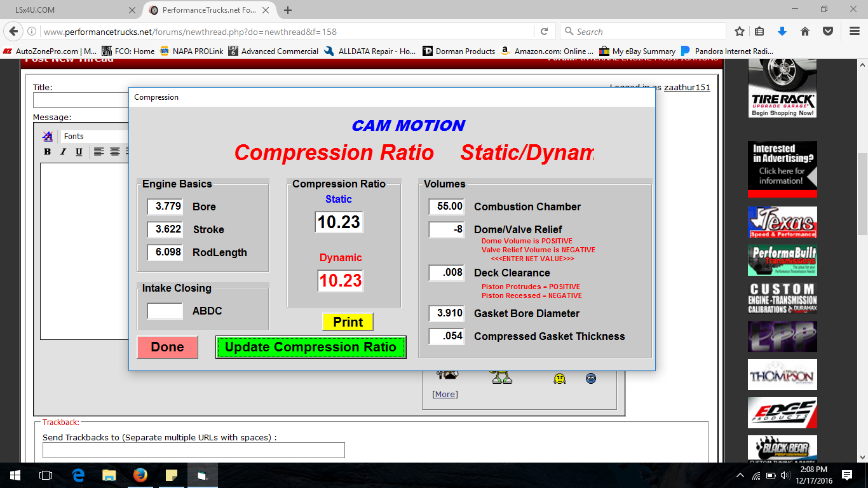Click the ABDC intake closing input field
This screenshot has width=868, height=488.
coord(165,311)
